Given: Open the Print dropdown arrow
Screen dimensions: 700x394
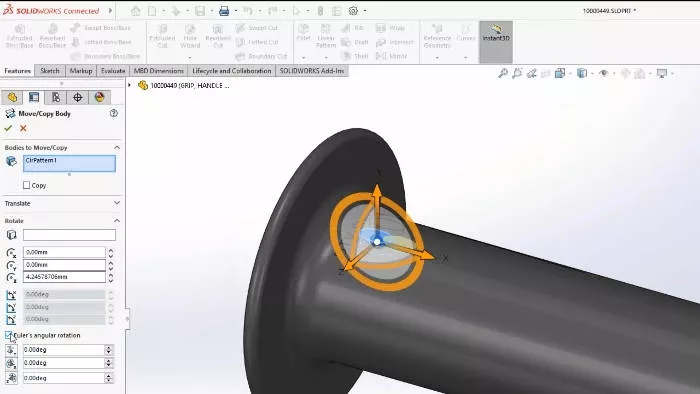Looking at the screenshot, I should 236,11.
